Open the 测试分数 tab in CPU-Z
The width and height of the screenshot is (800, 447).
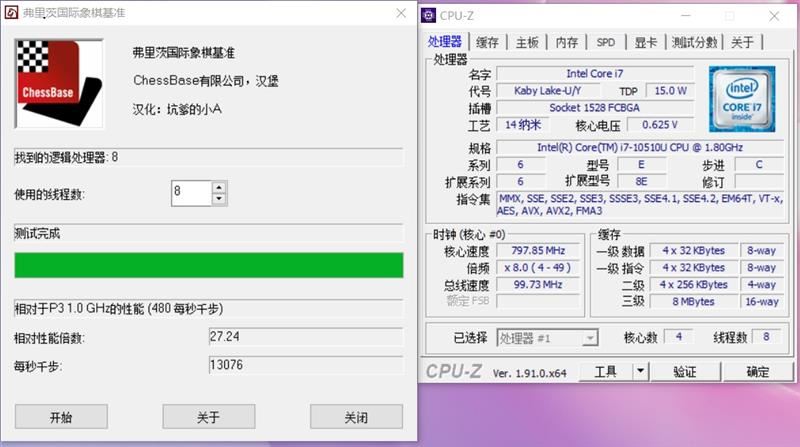click(x=694, y=42)
